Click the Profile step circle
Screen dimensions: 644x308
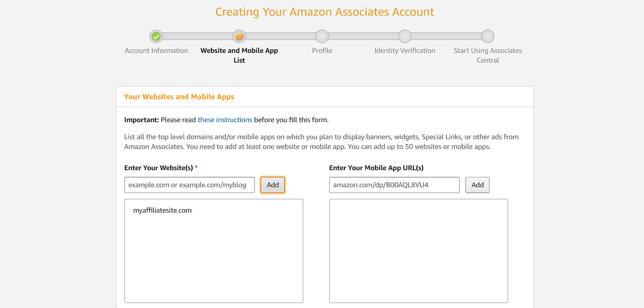pyautogui.click(x=322, y=36)
